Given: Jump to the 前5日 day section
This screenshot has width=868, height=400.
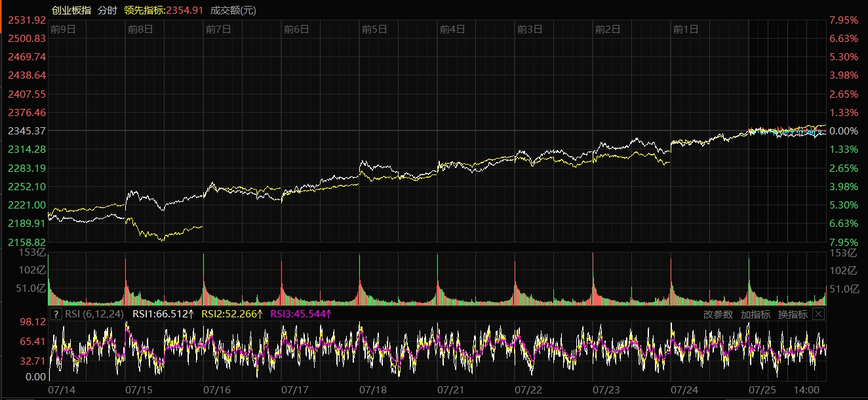Looking at the screenshot, I should pyautogui.click(x=374, y=29).
